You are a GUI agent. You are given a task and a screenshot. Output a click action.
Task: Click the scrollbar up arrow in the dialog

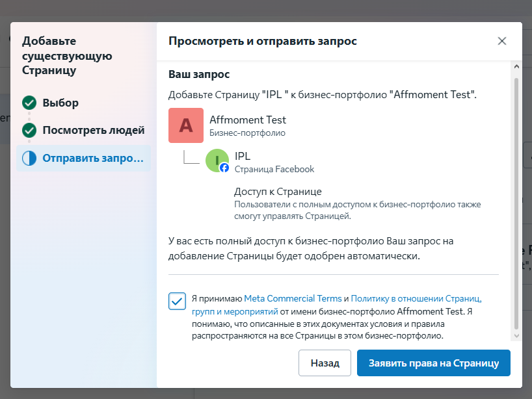pos(516,67)
